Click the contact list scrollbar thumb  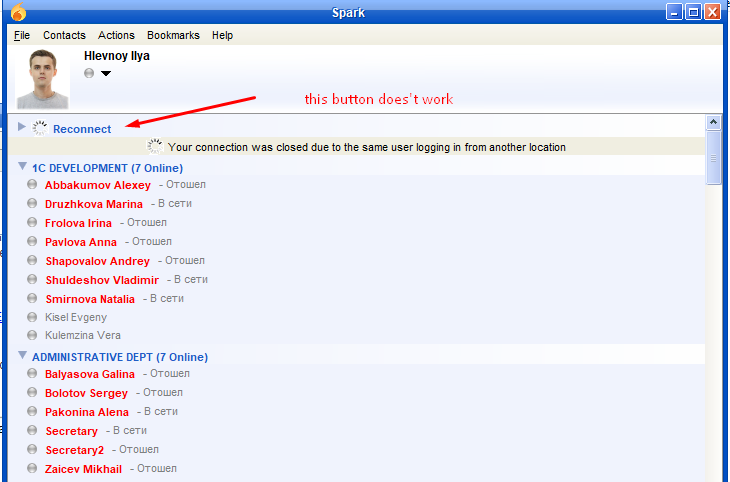tap(713, 158)
